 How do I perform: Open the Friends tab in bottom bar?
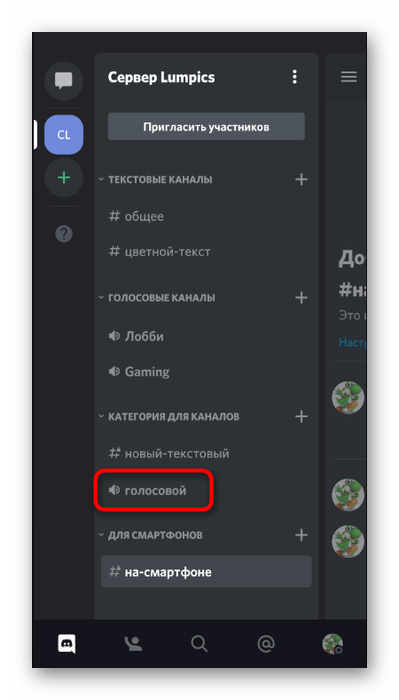tap(133, 644)
